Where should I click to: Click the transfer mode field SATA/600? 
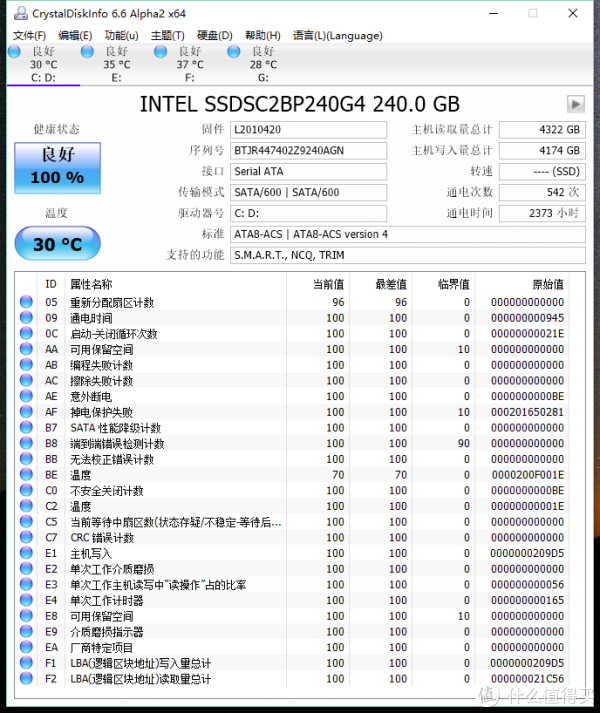coord(308,192)
